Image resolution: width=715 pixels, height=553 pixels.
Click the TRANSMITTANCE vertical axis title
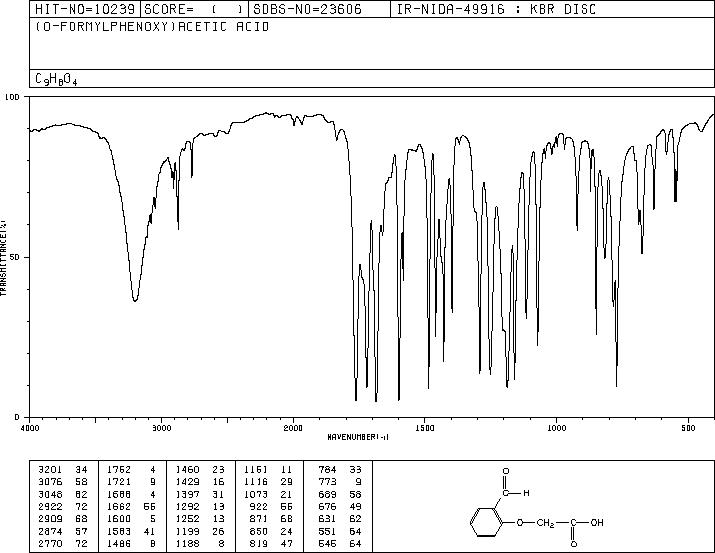pyautogui.click(x=3, y=258)
